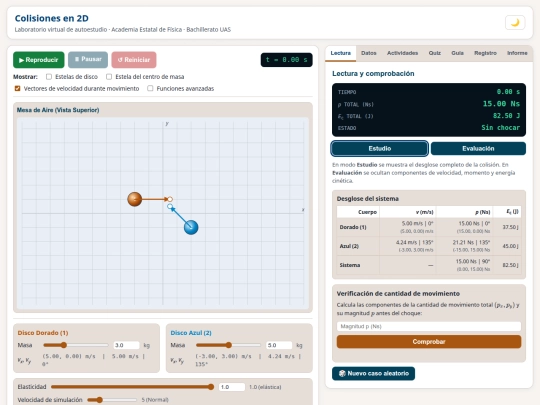This screenshot has width=540, height=405.
Task: Adjust the Velocidad de simulación slider
Action: click(x=112, y=399)
